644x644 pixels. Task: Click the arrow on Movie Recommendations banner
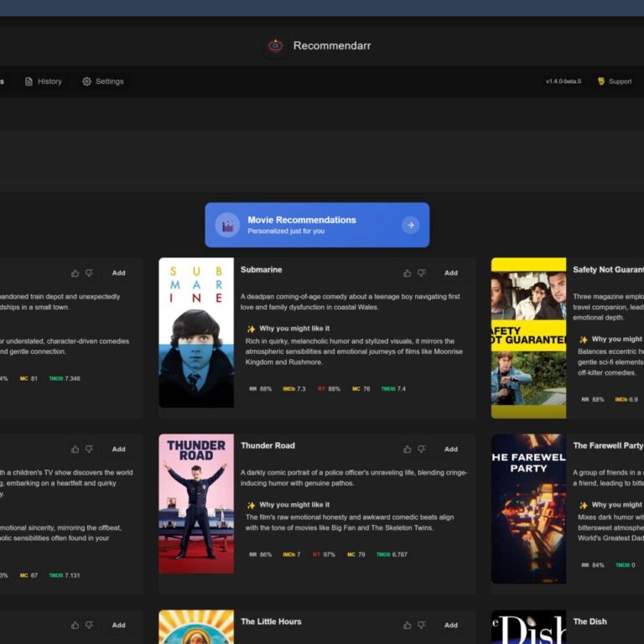tap(410, 225)
